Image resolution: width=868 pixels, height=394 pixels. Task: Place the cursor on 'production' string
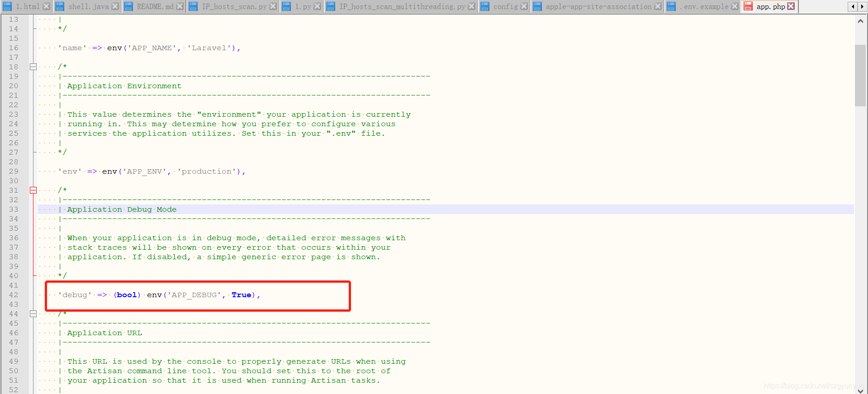tap(206, 171)
